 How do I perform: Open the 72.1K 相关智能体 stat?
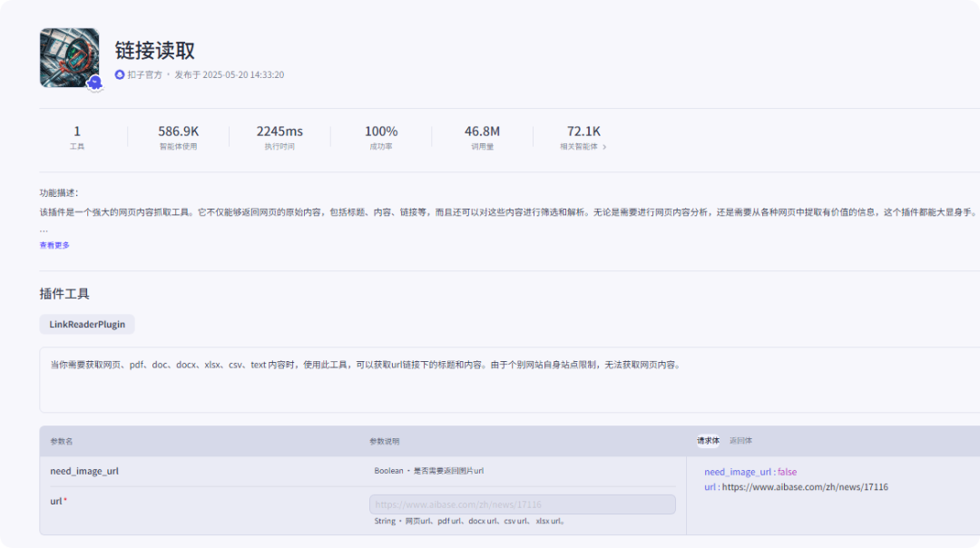(583, 138)
